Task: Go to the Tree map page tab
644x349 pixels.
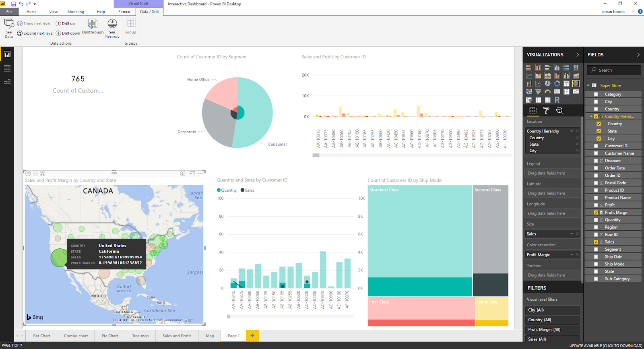Action: point(140,336)
